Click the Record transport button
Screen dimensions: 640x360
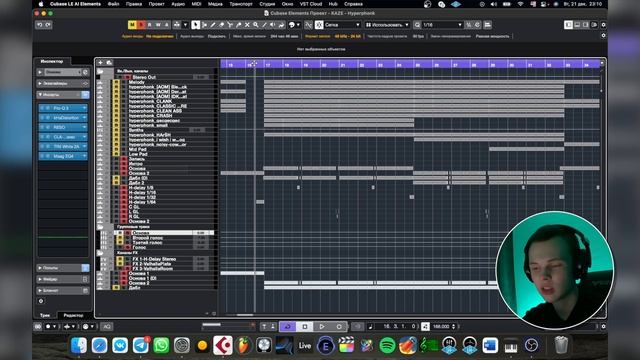[339, 327]
